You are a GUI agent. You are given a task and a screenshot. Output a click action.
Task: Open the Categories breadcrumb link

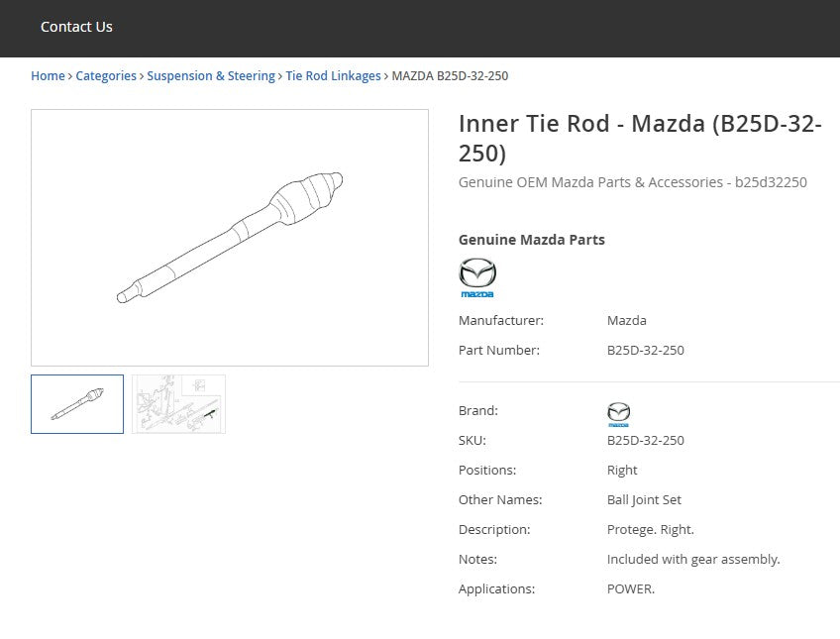coord(106,76)
